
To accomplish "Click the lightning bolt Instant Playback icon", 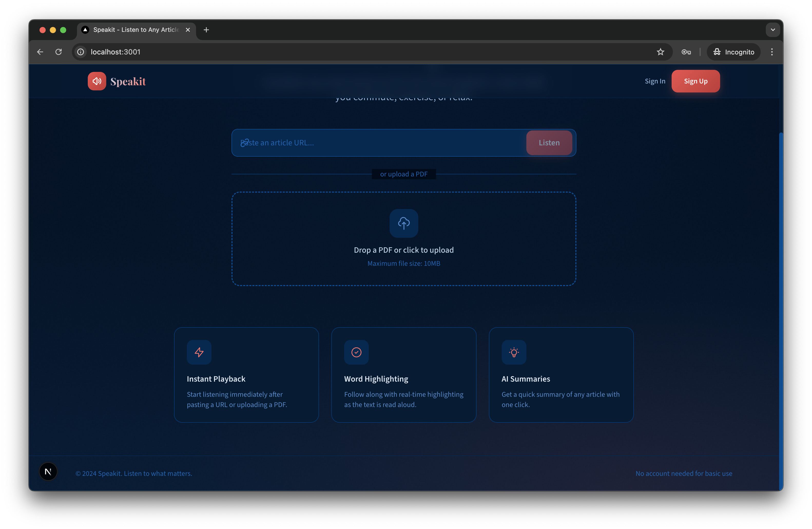I will tap(199, 352).
